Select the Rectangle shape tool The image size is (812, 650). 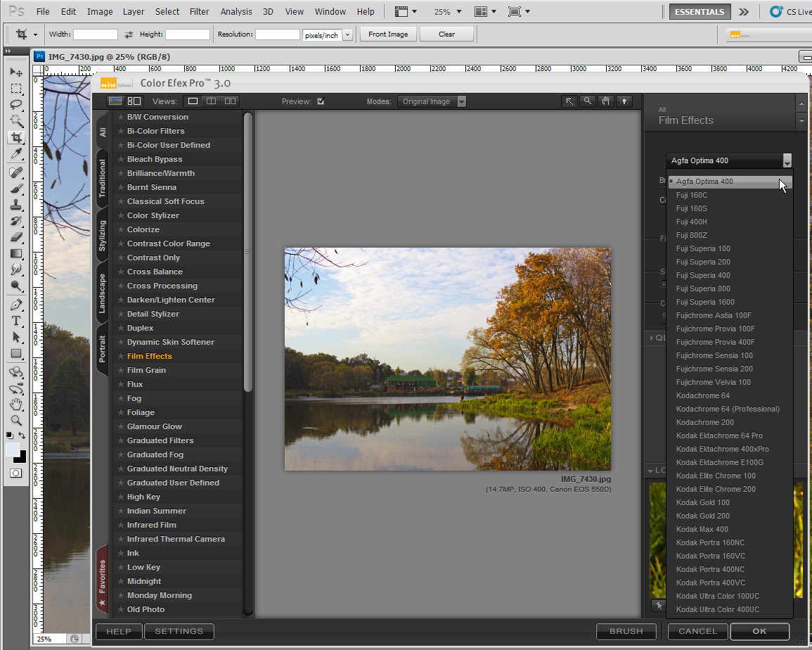point(16,354)
